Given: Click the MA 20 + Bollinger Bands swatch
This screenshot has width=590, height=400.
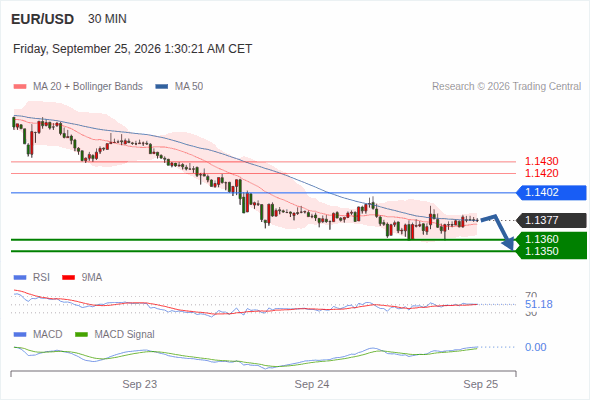Looking at the screenshot, I should click(x=20, y=87).
